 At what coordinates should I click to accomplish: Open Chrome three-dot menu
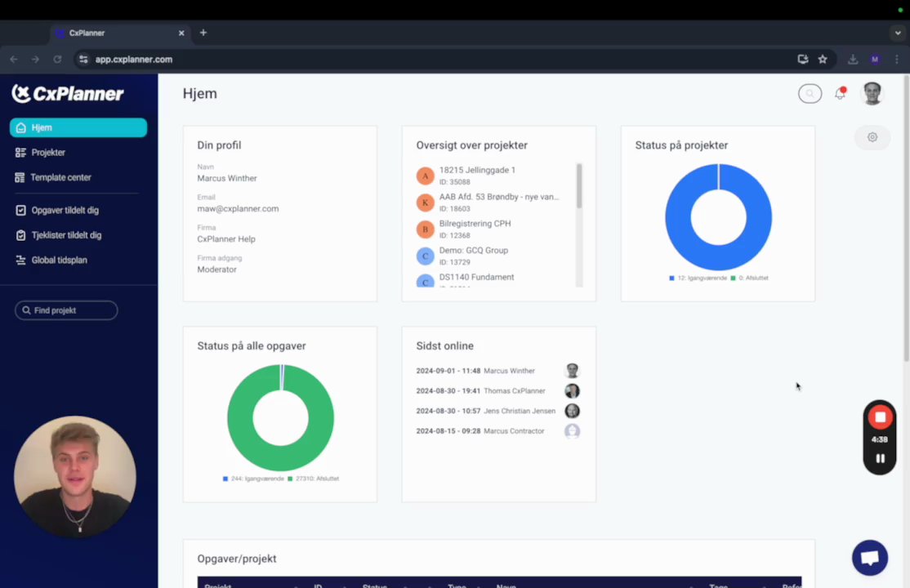(897, 59)
